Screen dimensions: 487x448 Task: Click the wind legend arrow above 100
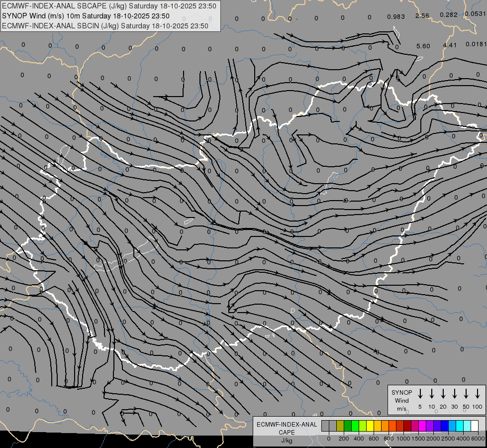[x=478, y=393]
